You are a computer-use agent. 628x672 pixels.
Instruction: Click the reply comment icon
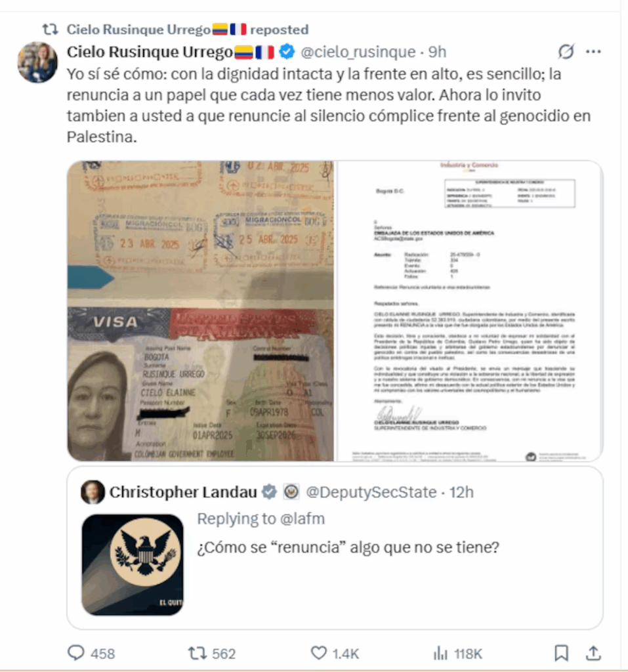click(x=76, y=653)
